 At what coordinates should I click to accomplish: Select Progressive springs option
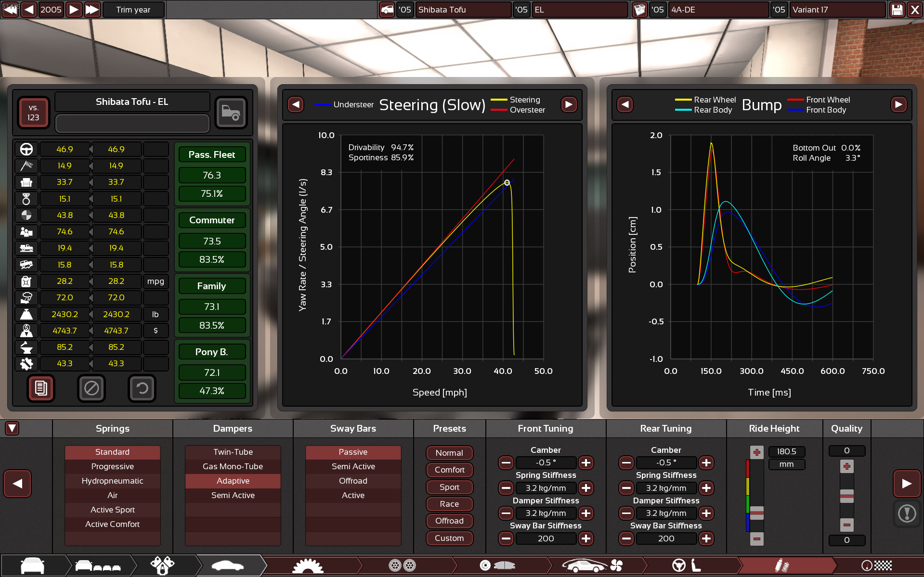(x=112, y=466)
